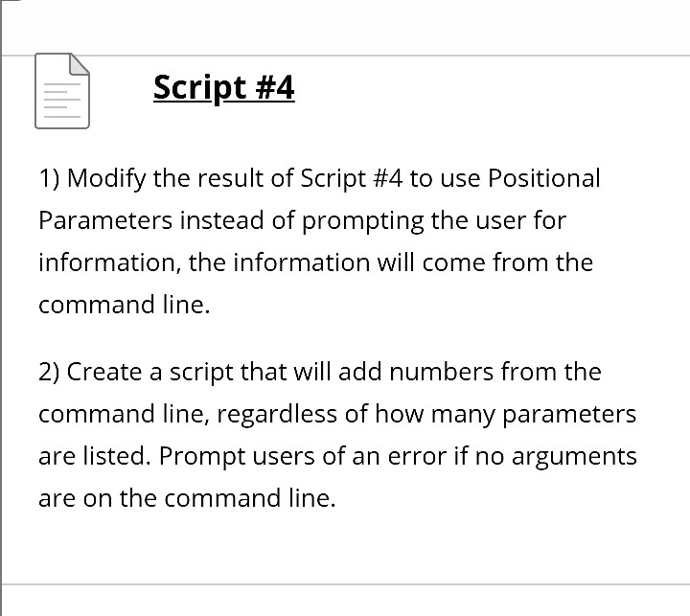Click the word "Modify" in step 1
This screenshot has width=690, height=616.
click(106, 178)
